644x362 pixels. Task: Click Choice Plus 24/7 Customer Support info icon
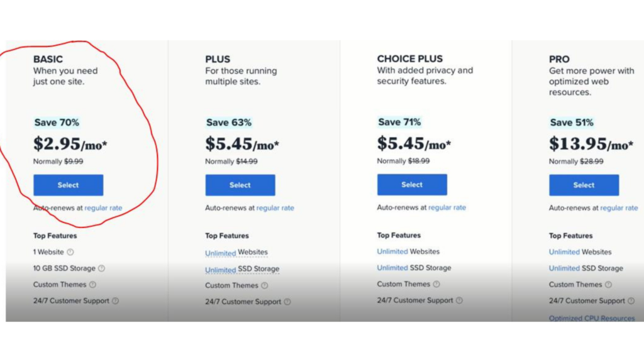(459, 300)
